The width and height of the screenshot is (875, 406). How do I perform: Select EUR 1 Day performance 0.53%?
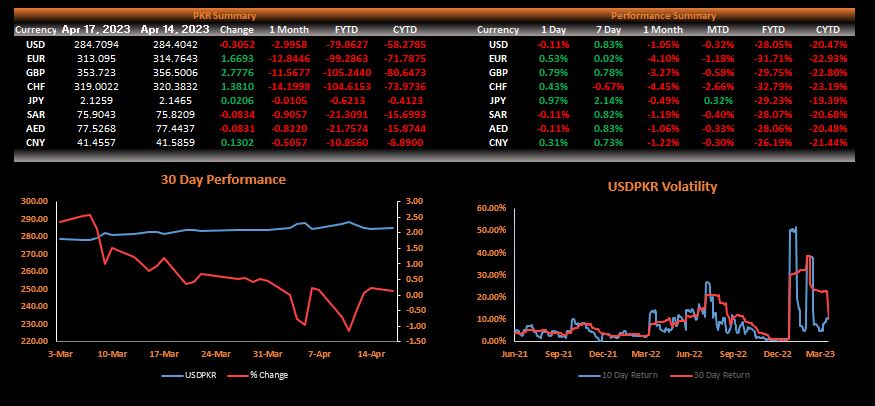[x=553, y=59]
